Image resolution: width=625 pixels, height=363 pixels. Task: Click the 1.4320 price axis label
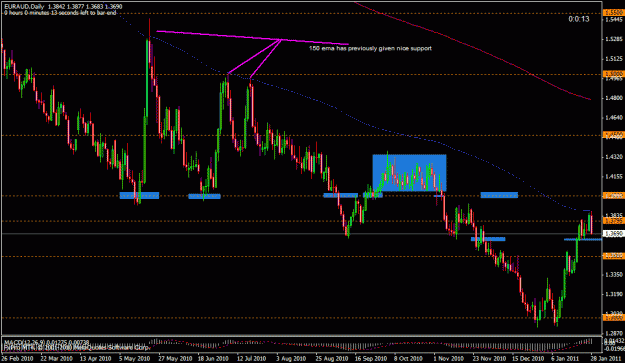point(613,157)
